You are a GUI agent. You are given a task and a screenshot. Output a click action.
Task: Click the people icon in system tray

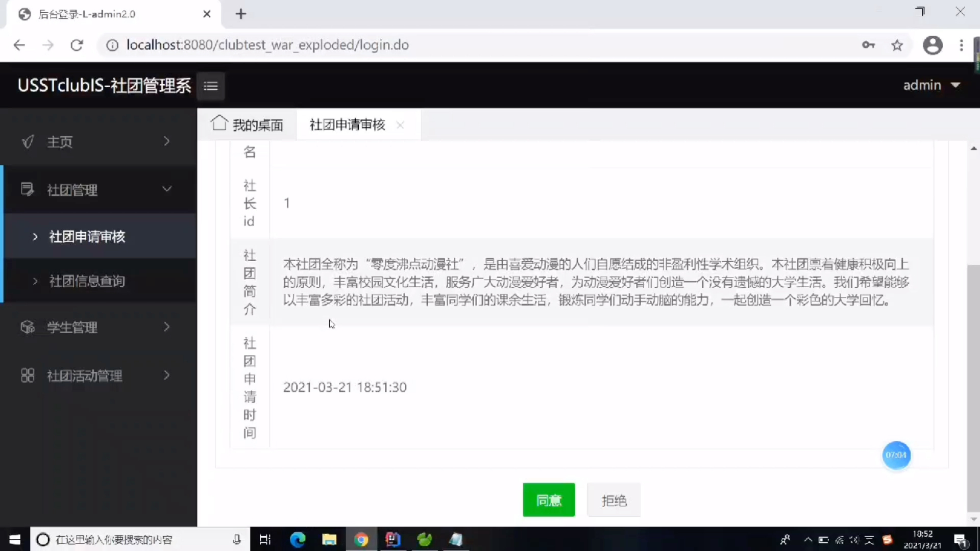[x=785, y=539]
